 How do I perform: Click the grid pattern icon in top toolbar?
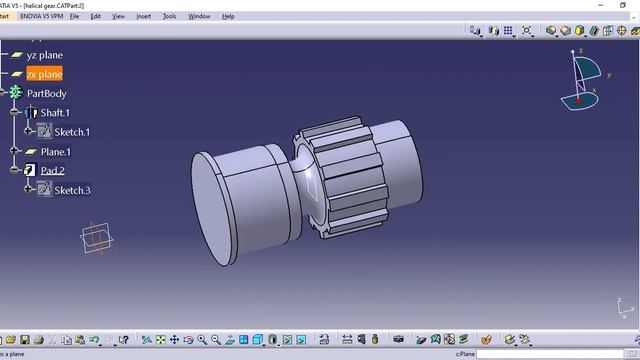pyautogui.click(x=508, y=31)
